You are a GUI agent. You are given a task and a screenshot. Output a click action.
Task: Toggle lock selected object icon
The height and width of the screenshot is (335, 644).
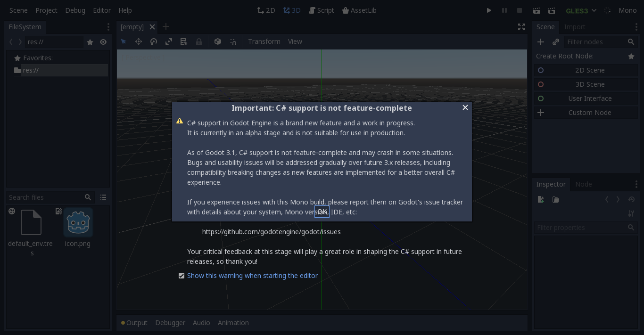[199, 41]
